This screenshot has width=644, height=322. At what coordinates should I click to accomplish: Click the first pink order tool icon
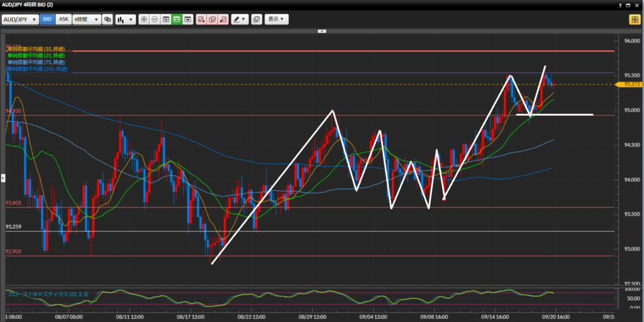click(201, 19)
